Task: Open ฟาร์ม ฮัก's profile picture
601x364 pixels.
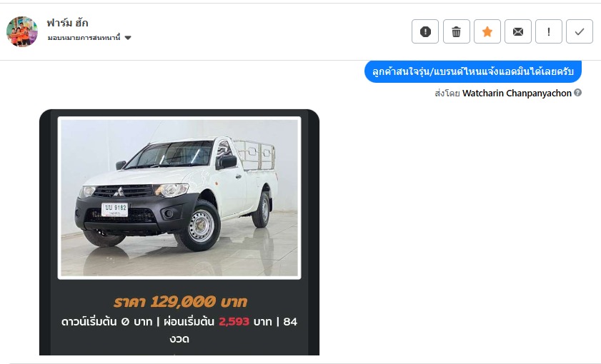Action: (22, 31)
